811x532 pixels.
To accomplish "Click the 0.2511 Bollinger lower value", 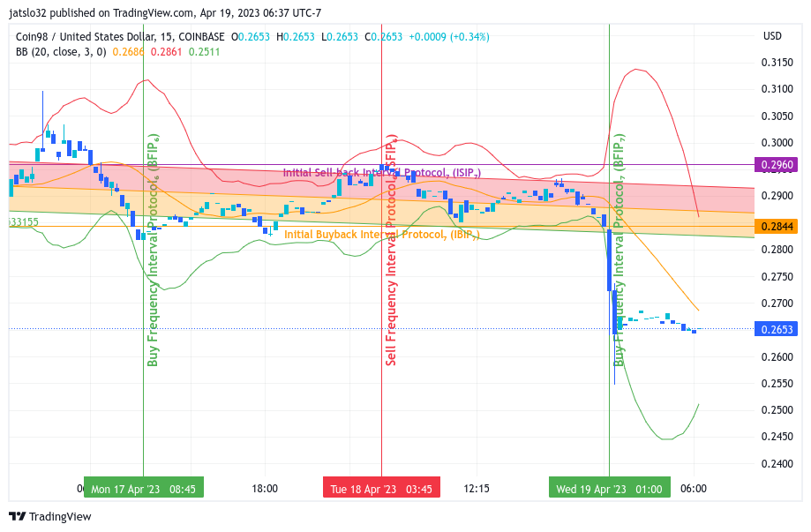I will [x=205, y=52].
